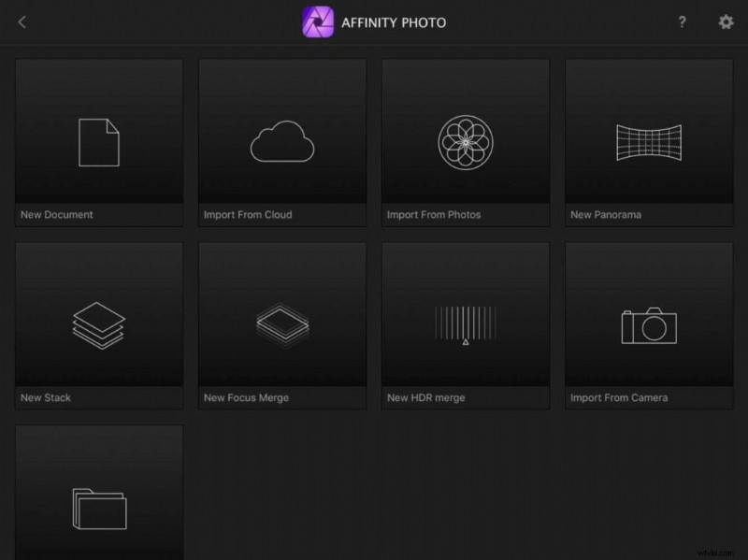This screenshot has height=560, width=748.
Task: Click the New Document label text
Action: (56, 214)
